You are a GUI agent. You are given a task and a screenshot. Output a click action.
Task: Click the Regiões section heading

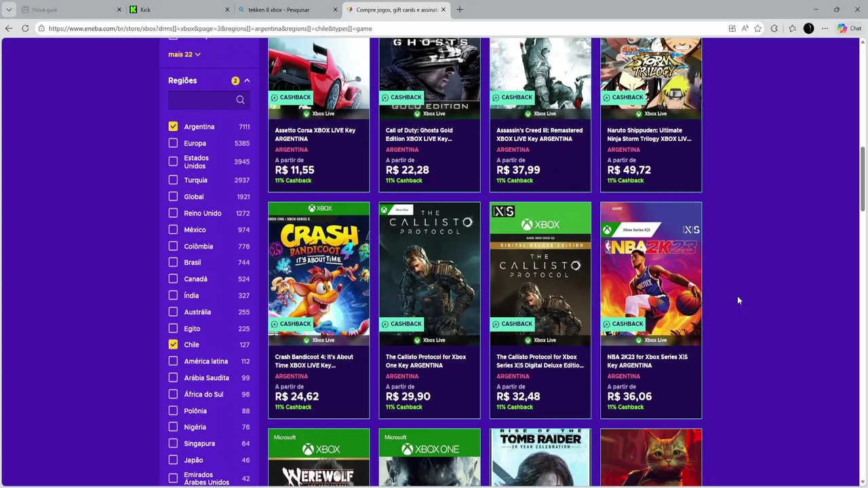(182, 81)
